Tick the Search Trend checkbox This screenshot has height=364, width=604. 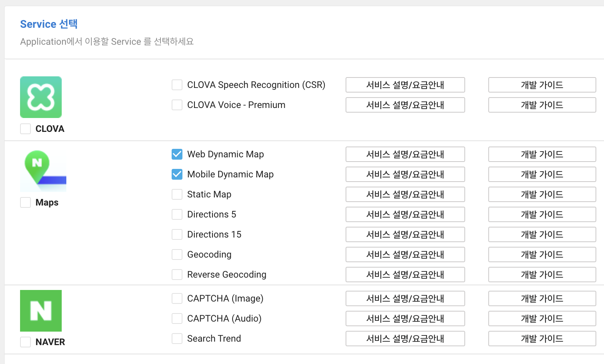click(177, 339)
